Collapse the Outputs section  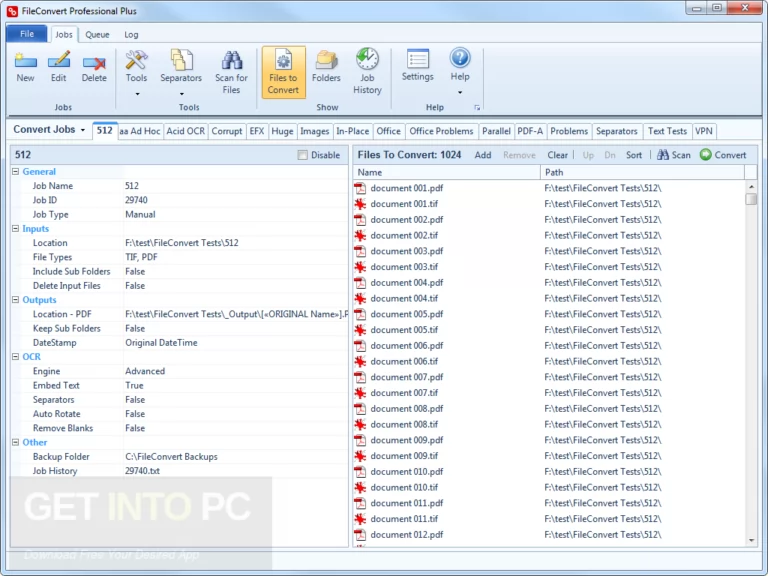click(16, 299)
